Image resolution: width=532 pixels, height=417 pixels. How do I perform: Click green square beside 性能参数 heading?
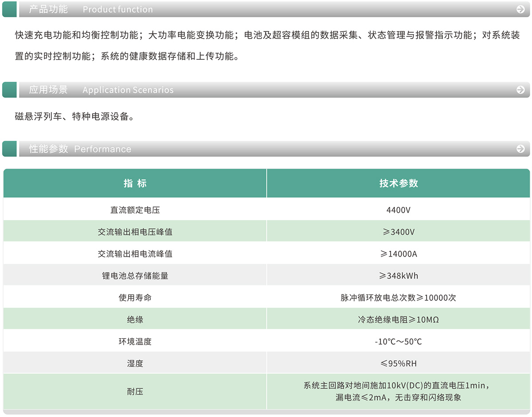click(9, 149)
